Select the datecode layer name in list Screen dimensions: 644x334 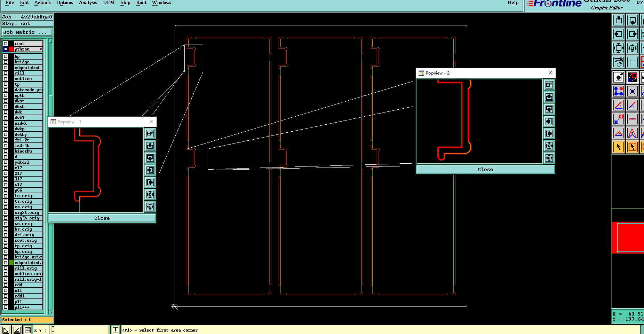tap(28, 90)
